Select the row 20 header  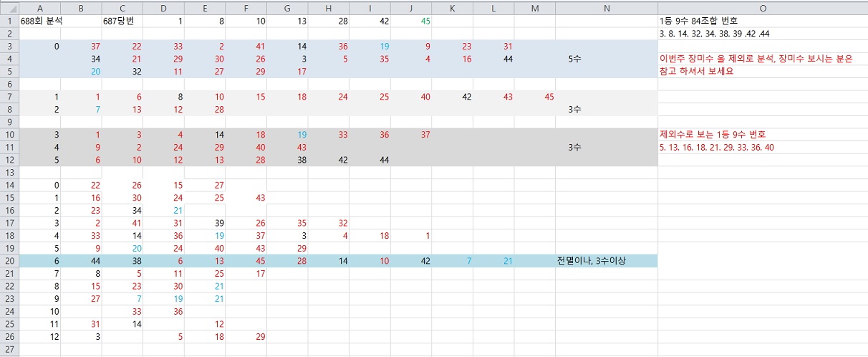(9, 260)
